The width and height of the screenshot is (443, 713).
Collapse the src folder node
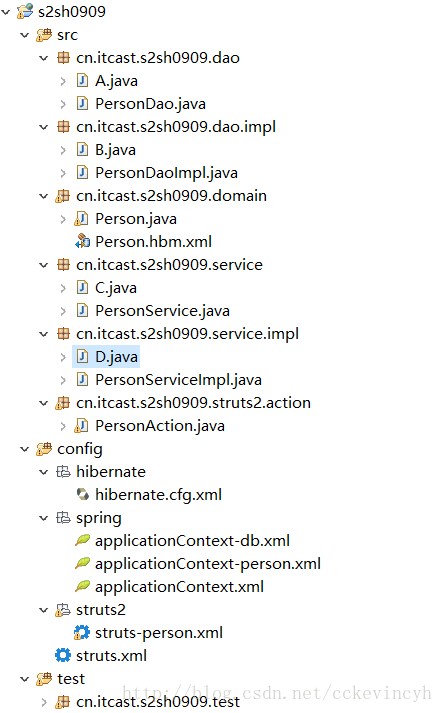tap(25, 35)
